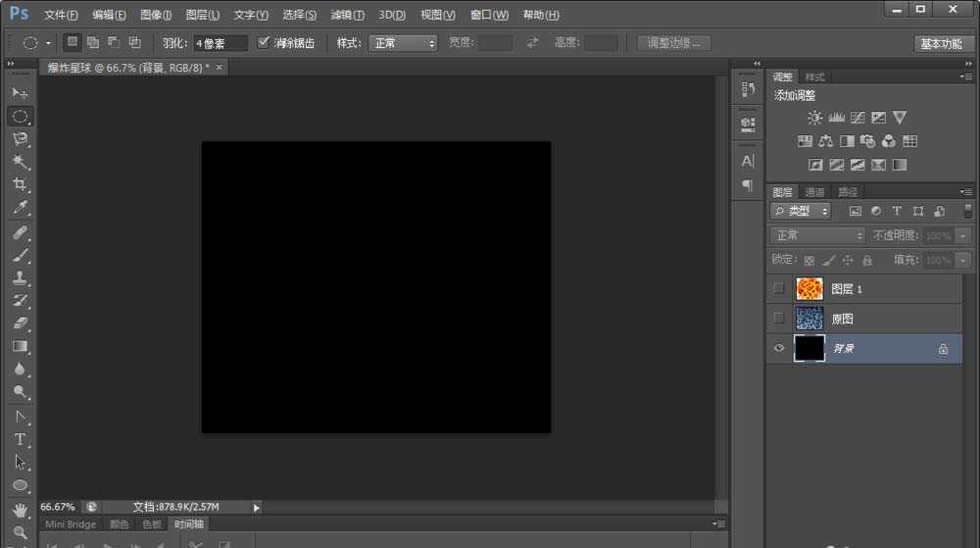Screen dimensions: 980x548
Task: Open the layer blend mode dropdown
Action: point(818,235)
